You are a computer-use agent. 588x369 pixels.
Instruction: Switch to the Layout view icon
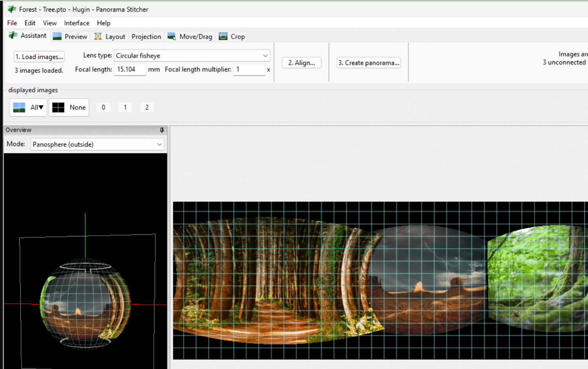click(98, 36)
